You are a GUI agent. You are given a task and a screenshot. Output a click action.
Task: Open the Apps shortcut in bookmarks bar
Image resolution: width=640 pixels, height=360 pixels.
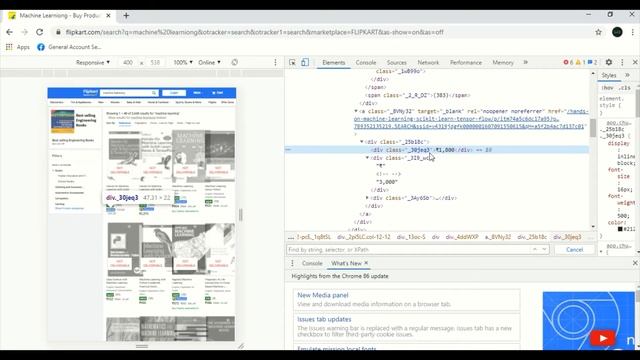tap(18, 47)
